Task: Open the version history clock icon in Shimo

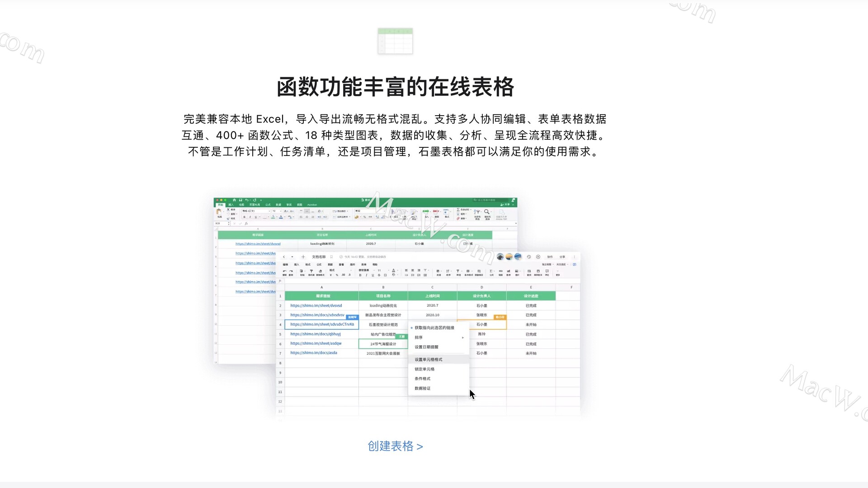Action: click(529, 257)
